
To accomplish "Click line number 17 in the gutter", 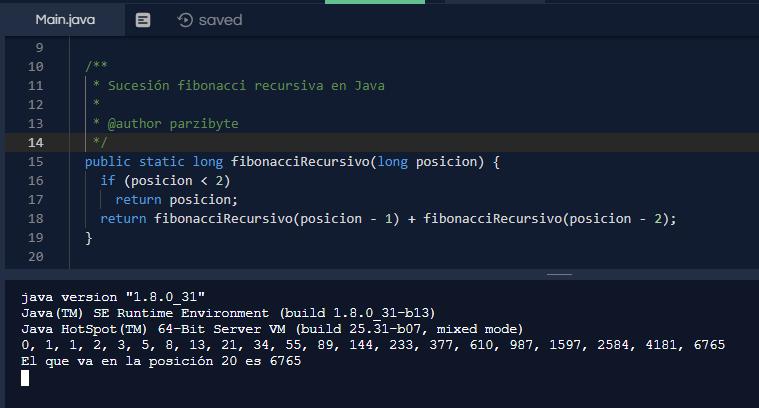I will click(x=35, y=199).
